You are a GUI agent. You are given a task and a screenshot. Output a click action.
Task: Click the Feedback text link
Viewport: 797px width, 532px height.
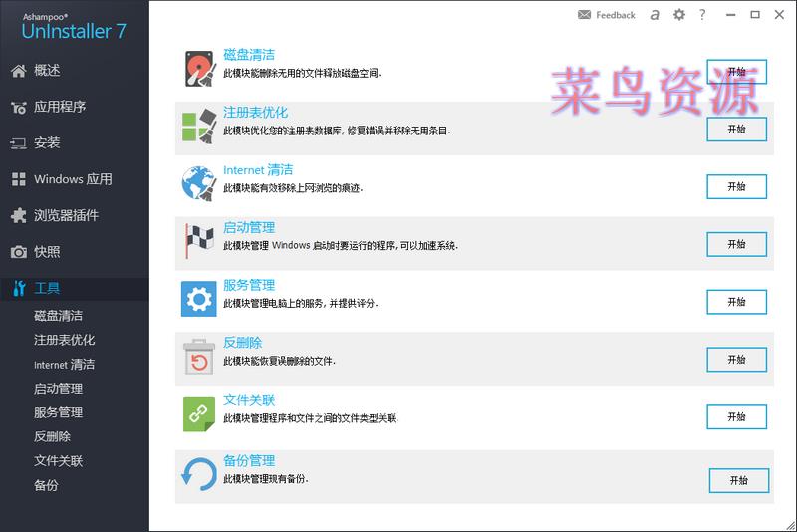[x=616, y=15]
